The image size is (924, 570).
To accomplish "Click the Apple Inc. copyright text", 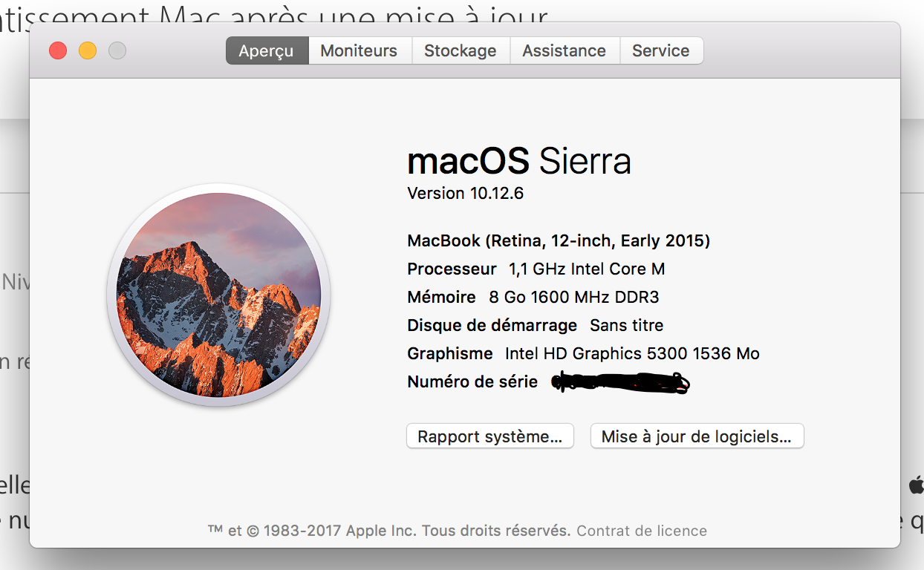I will click(x=388, y=531).
